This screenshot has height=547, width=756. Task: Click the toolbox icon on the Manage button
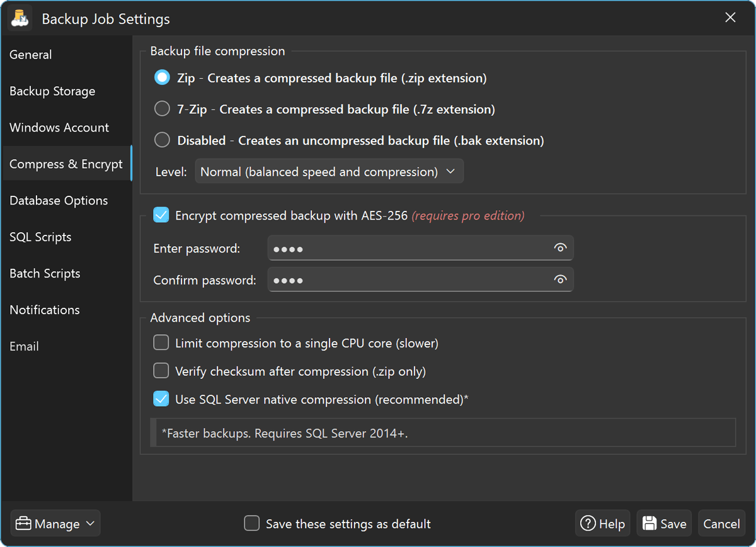[x=23, y=523]
